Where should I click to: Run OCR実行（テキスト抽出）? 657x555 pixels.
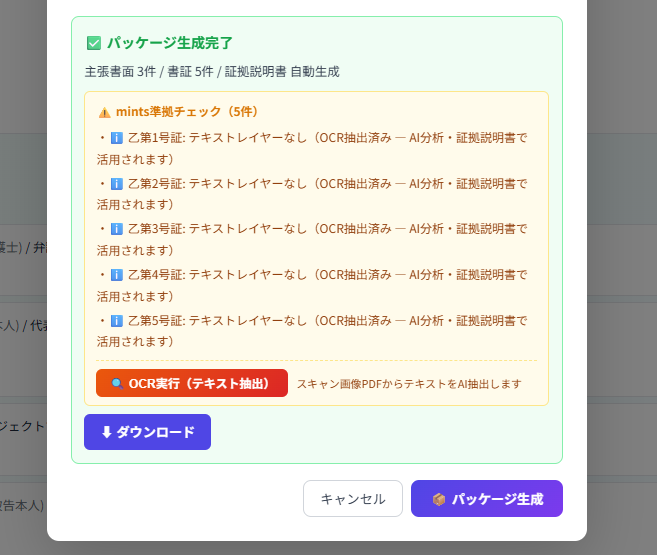point(192,383)
